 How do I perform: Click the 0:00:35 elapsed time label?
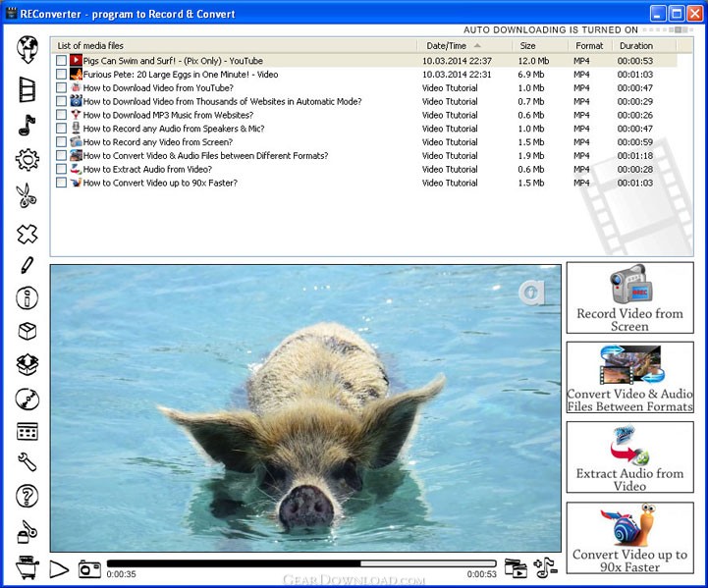pos(121,574)
